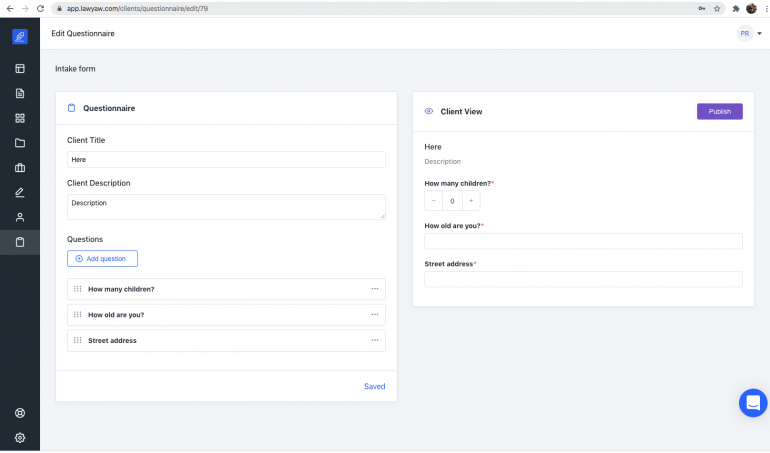Open the chat support bubble

pyautogui.click(x=752, y=402)
